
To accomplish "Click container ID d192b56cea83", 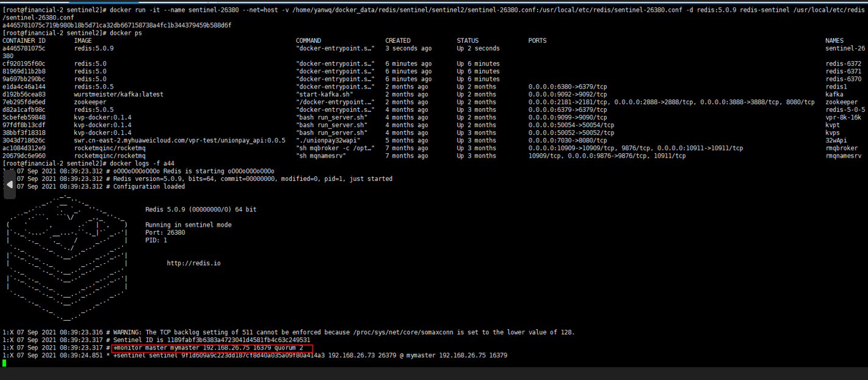I will 24,95.
